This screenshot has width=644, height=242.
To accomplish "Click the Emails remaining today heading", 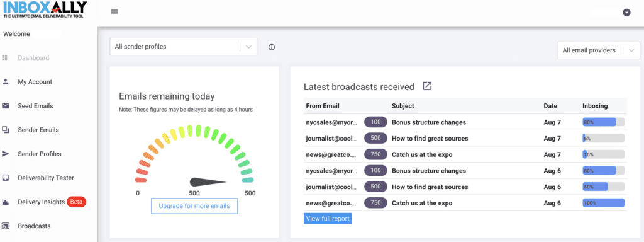I will point(167,96).
